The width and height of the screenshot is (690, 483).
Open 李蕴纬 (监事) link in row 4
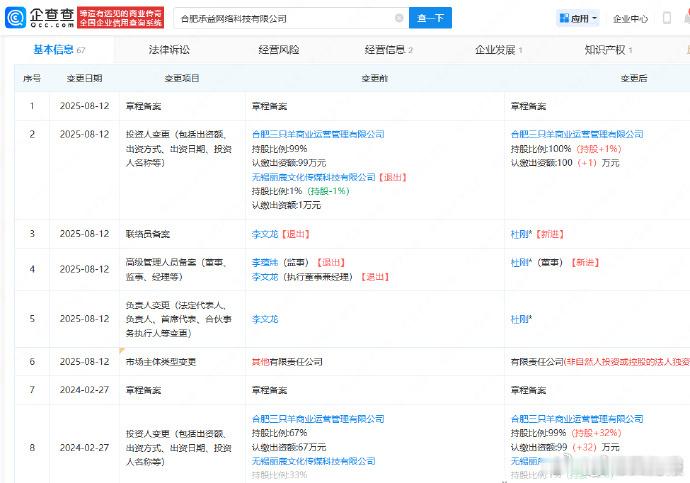265,263
